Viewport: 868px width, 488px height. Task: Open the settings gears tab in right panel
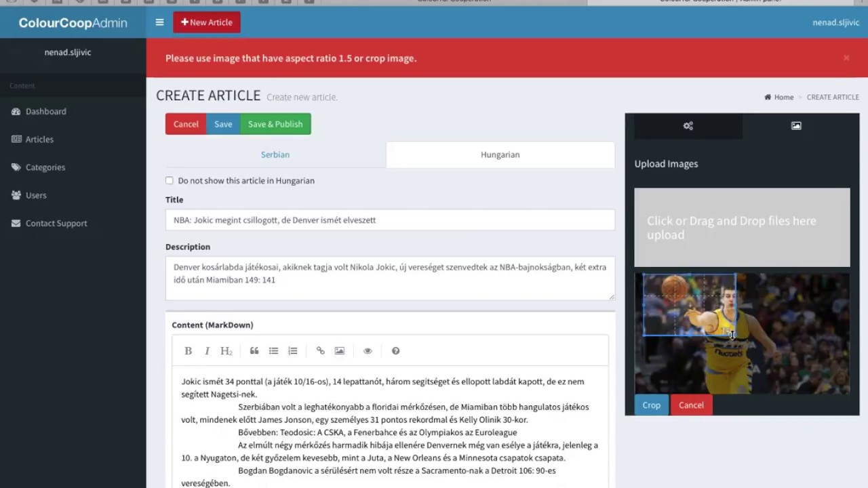(688, 126)
